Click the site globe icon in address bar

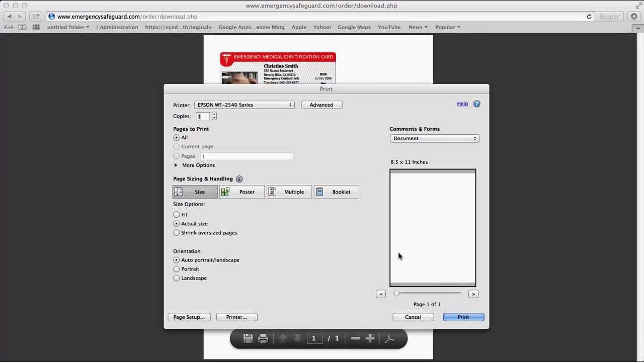[52, 17]
